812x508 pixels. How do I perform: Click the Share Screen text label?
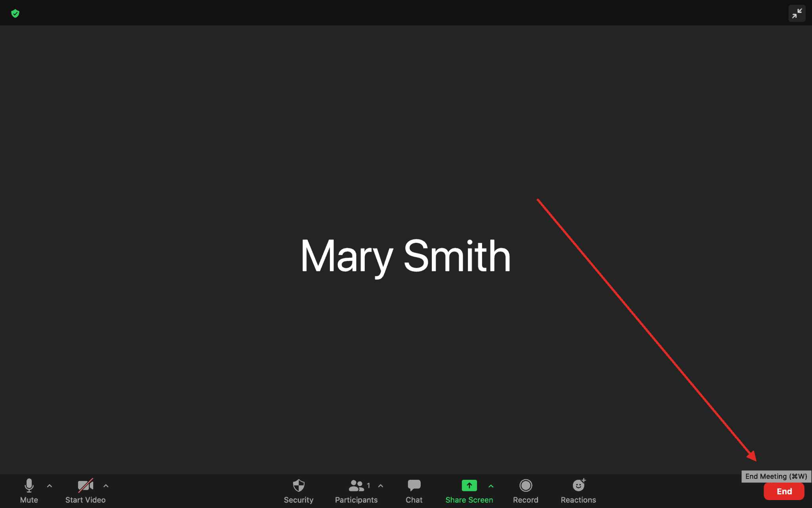[x=469, y=500]
